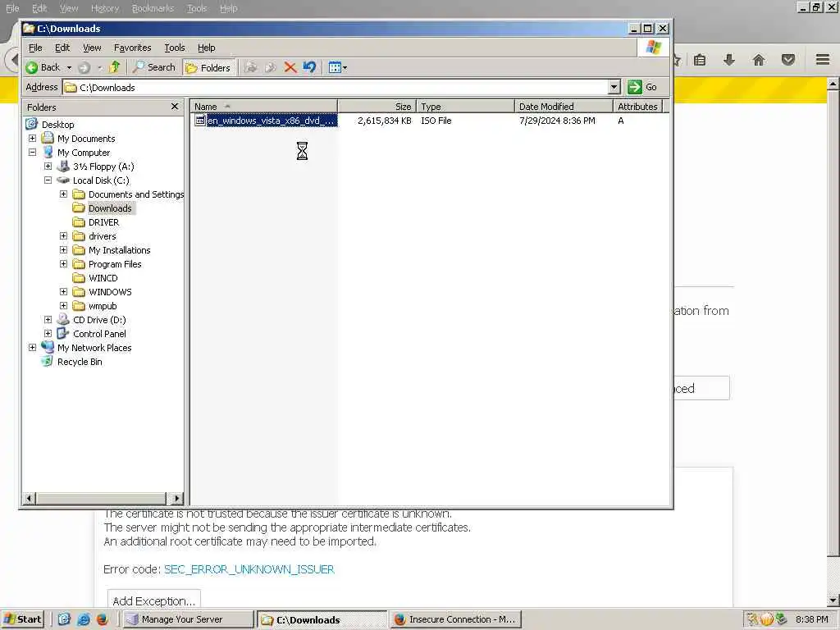Open Firefox hamburger menu
This screenshot has height=630, width=840.
point(823,59)
